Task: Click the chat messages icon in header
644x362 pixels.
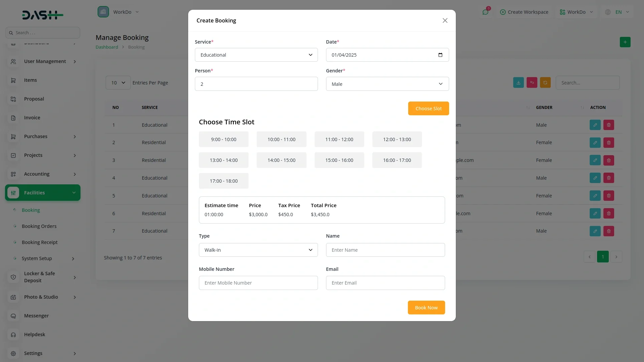Action: pyautogui.click(x=485, y=12)
